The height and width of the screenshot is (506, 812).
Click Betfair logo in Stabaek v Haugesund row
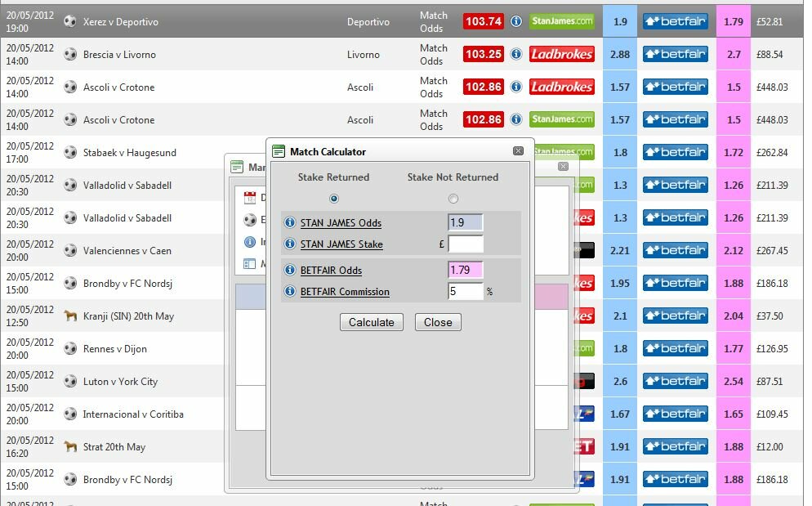point(676,152)
